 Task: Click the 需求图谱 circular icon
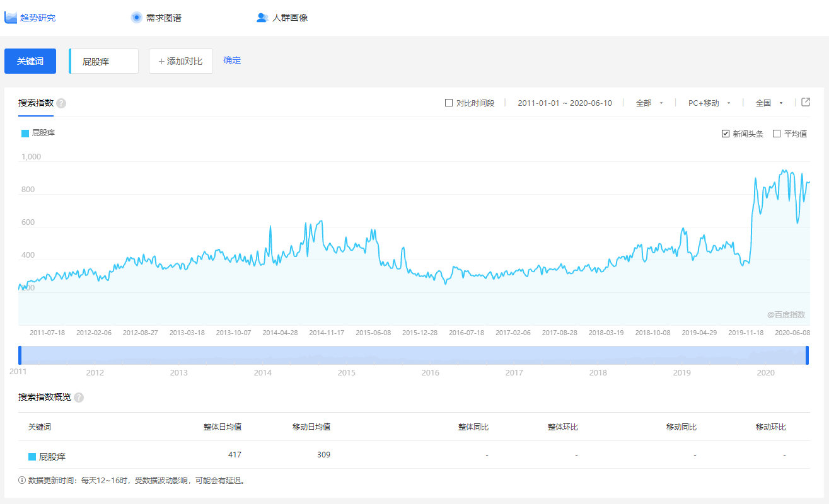click(136, 18)
